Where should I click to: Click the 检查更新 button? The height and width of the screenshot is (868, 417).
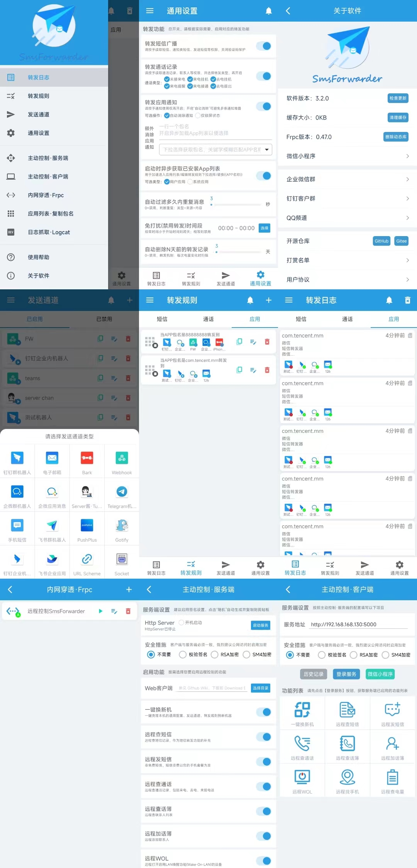398,98
